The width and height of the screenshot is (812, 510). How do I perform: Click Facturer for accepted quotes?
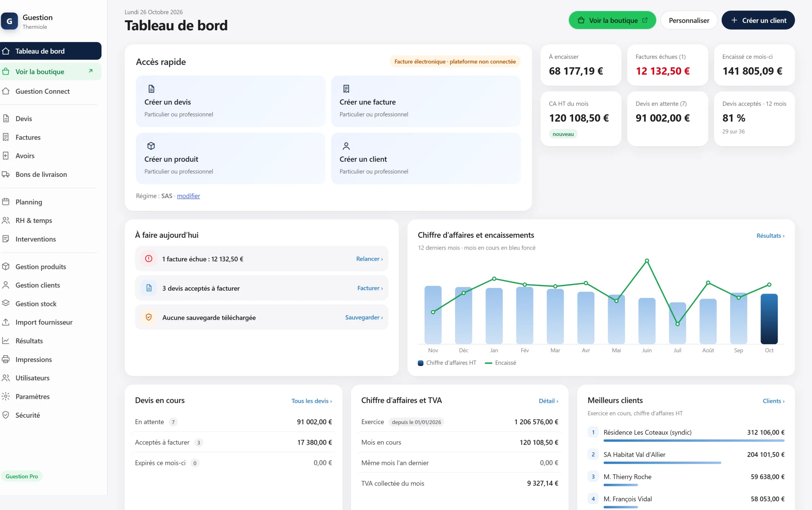[x=370, y=288]
